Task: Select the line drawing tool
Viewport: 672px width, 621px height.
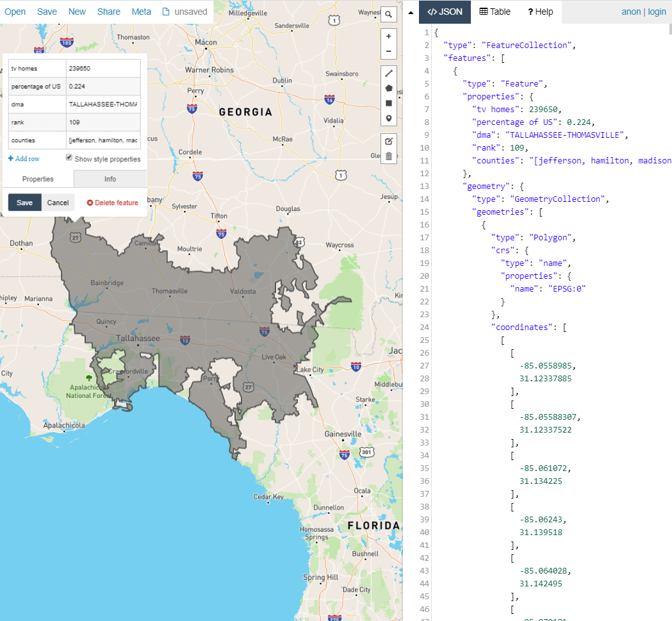Action: (x=389, y=73)
